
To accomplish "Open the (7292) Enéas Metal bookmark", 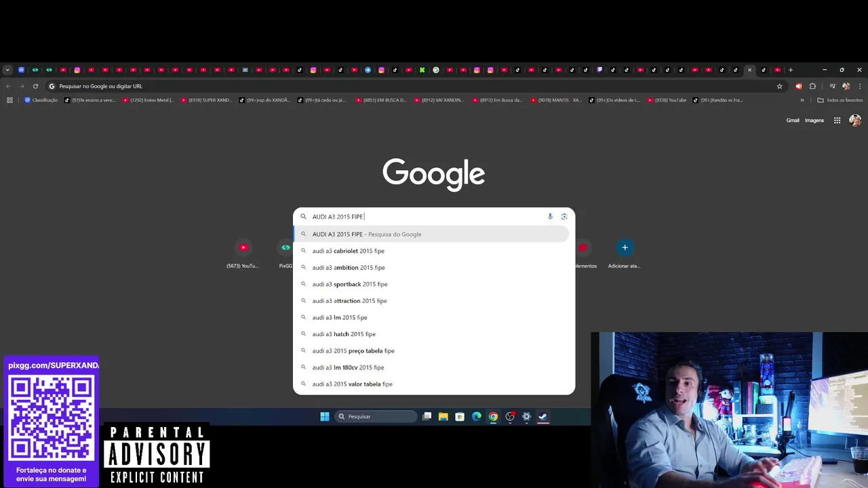I will (x=148, y=100).
